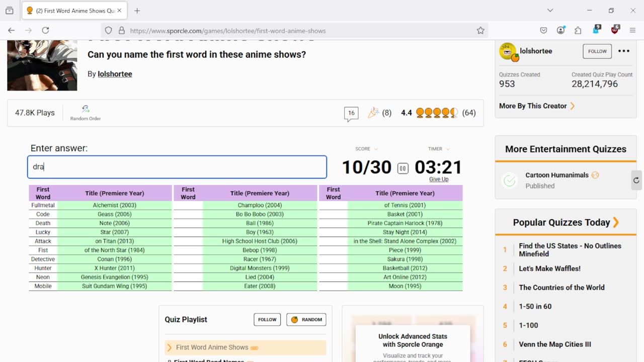
Task: Open Cartoon Humanimals quiz
Action: click(x=557, y=175)
